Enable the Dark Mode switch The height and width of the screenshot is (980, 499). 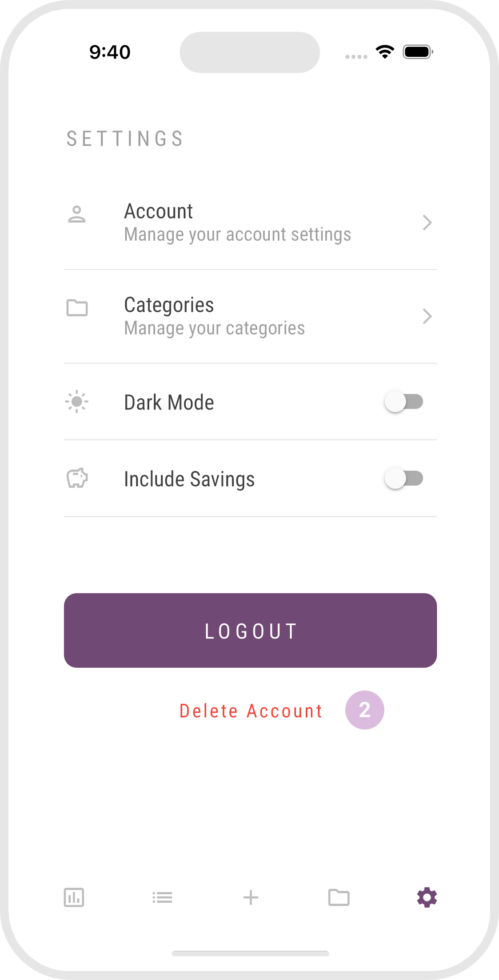[404, 402]
